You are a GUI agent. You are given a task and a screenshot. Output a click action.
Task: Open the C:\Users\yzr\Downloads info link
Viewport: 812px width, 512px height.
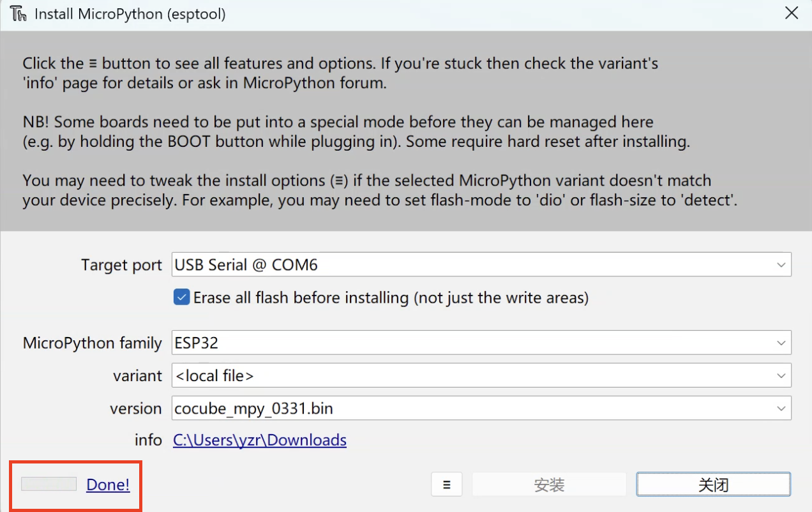pyautogui.click(x=260, y=440)
